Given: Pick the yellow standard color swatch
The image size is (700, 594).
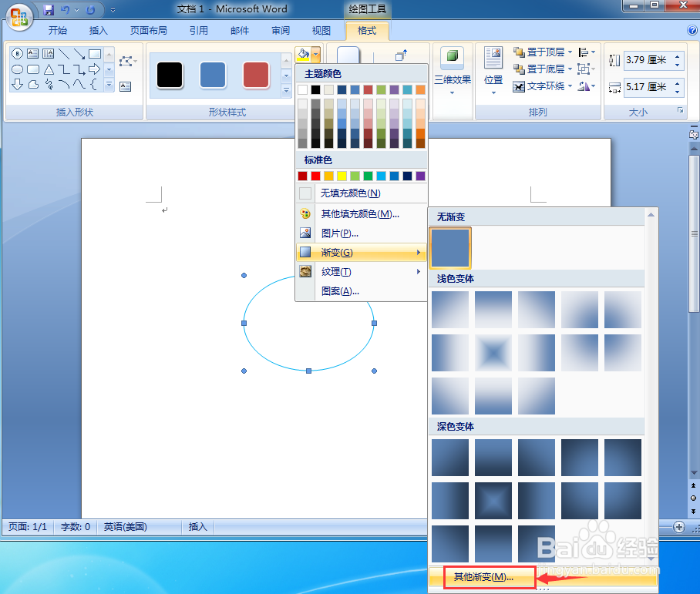Looking at the screenshot, I should [x=342, y=176].
